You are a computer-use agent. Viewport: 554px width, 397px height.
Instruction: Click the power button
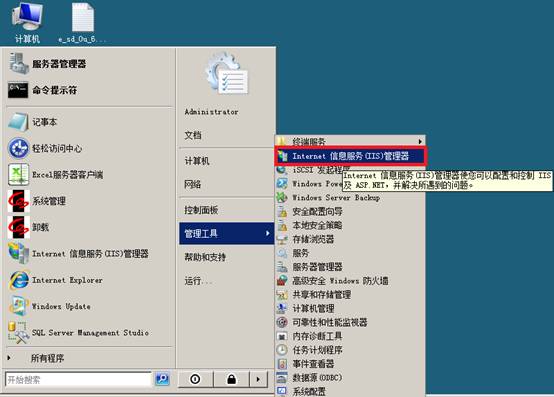[195, 379]
